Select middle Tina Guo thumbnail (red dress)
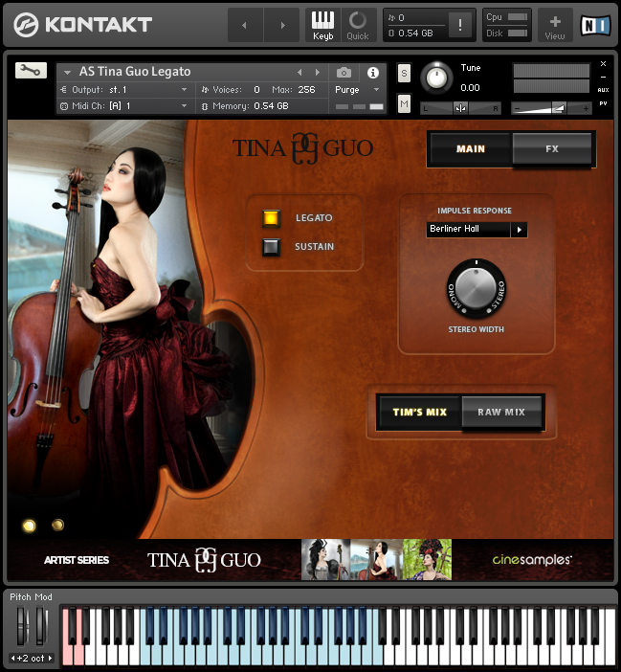 click(x=376, y=560)
